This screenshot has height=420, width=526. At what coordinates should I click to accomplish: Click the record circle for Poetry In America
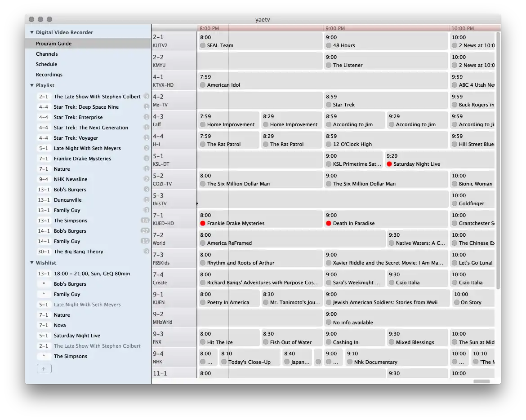[x=203, y=302]
